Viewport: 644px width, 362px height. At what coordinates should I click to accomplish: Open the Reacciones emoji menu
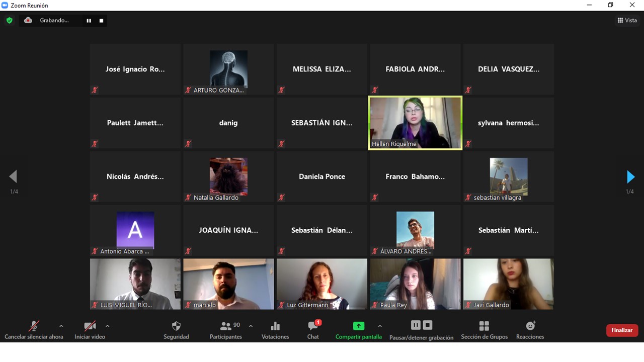[x=530, y=326]
